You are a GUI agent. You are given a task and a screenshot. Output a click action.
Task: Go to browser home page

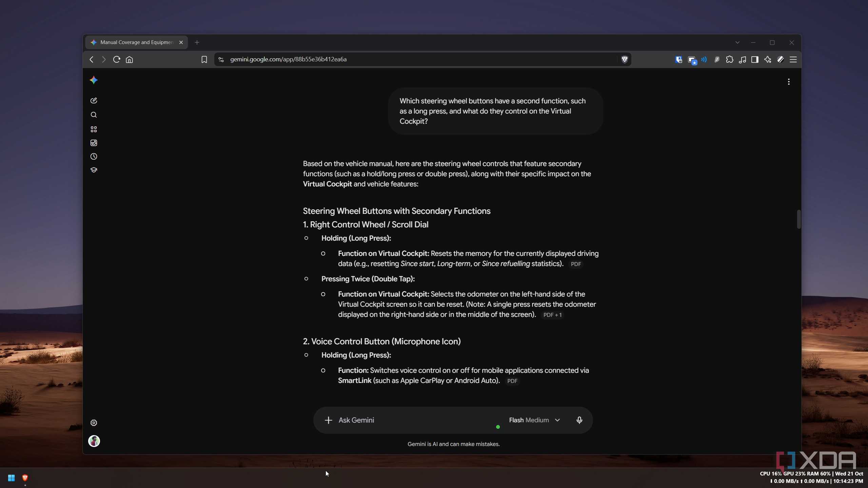coord(129,60)
